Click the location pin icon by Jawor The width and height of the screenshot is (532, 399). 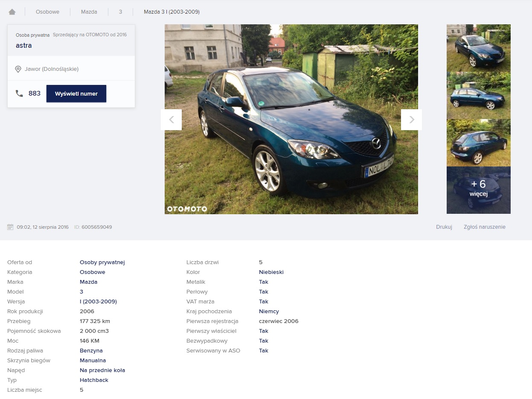(x=18, y=69)
